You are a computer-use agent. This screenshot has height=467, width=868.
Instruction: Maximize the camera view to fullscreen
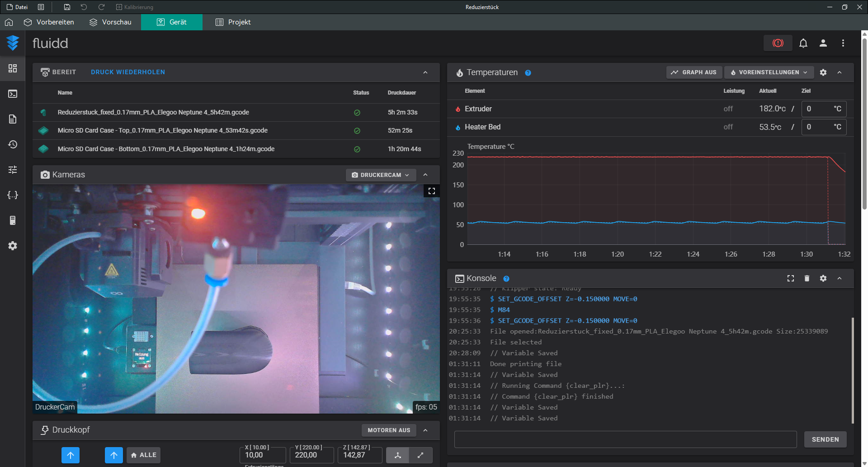(432, 191)
